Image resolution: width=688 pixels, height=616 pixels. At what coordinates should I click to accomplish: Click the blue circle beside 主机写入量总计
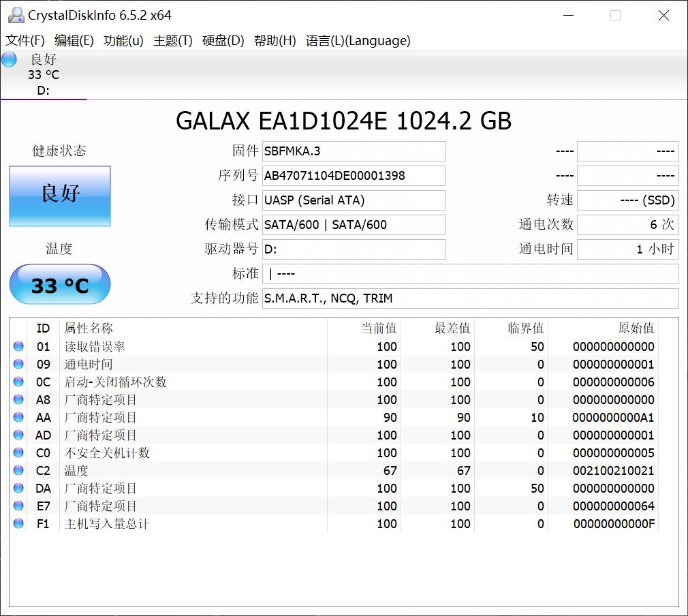(18, 523)
